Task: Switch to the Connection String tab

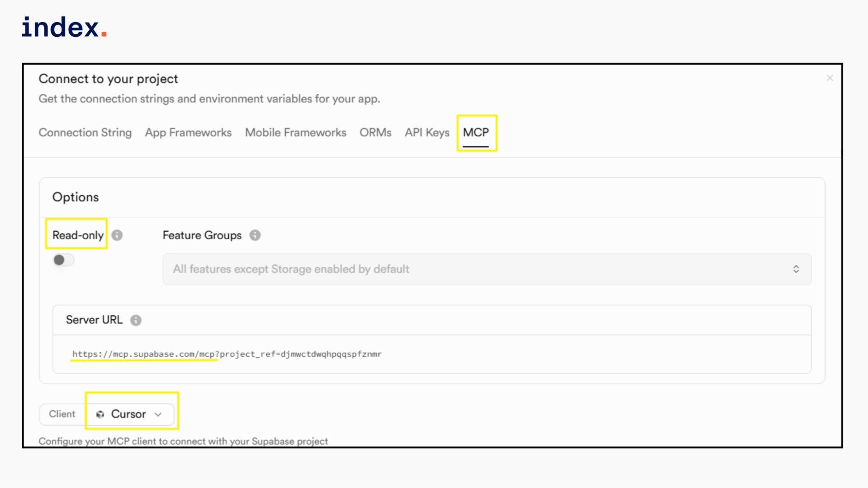Action: coord(85,133)
